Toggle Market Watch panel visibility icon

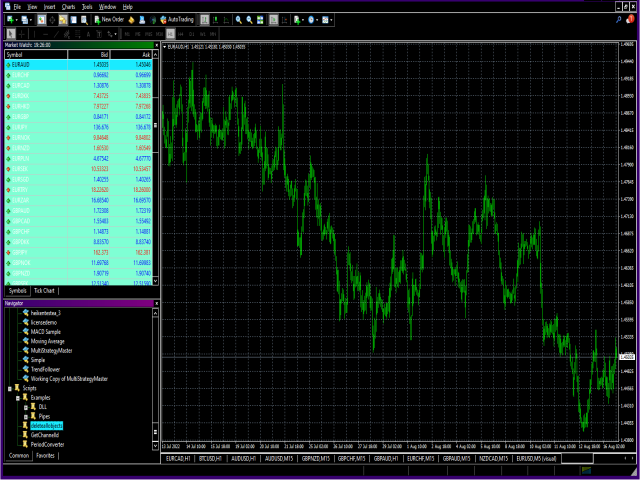[42, 20]
